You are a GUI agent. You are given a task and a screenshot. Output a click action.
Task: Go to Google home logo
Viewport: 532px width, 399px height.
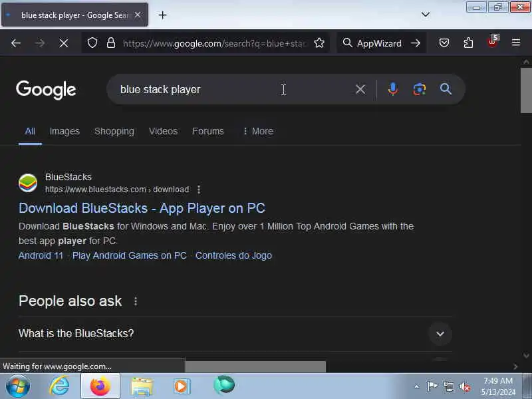click(x=46, y=90)
